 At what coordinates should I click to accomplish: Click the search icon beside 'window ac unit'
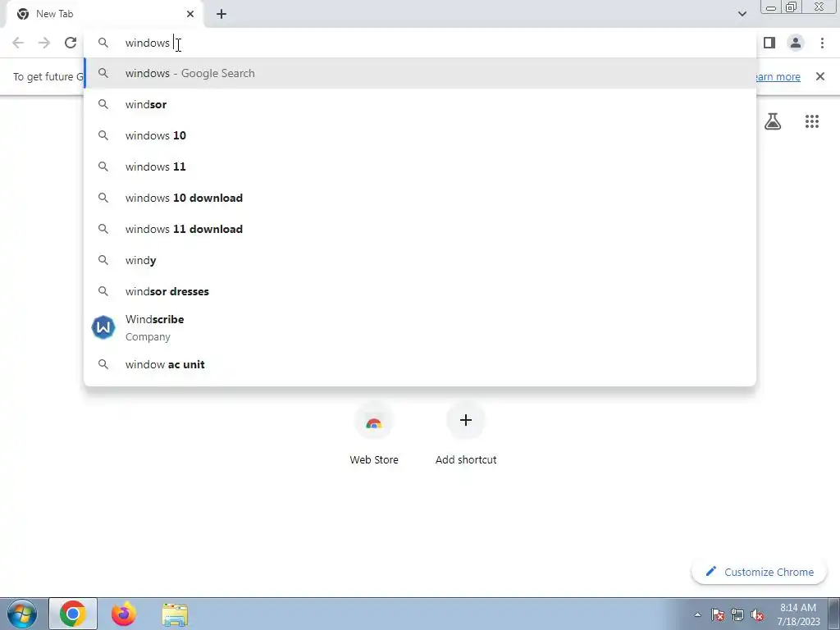(x=103, y=364)
